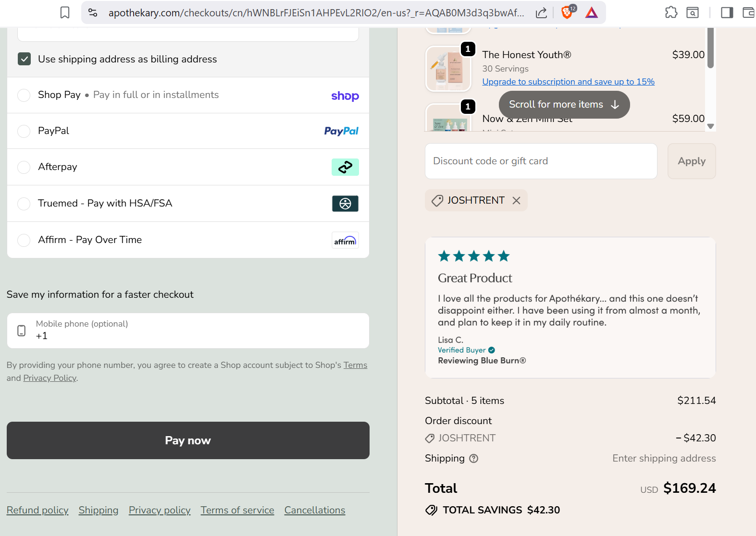Open the Refund policy footer link

(x=37, y=510)
